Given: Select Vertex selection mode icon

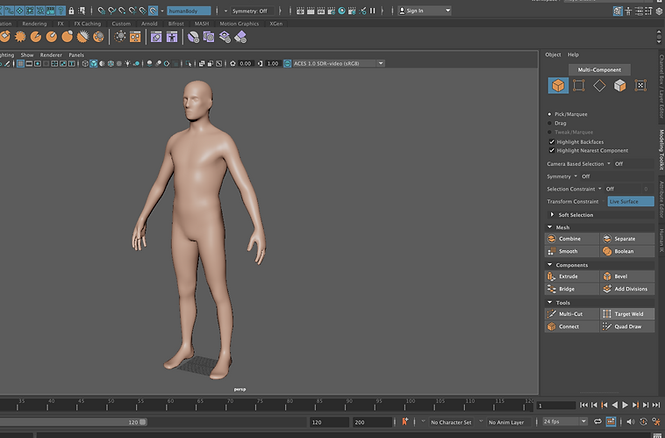Looking at the screenshot, I should pos(578,85).
